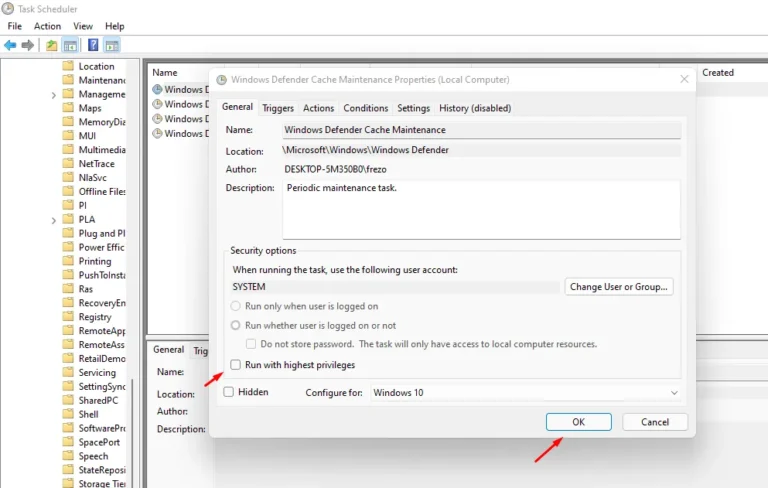Switch to the Settings tab
This screenshot has width=768, height=488.
pyautogui.click(x=413, y=108)
